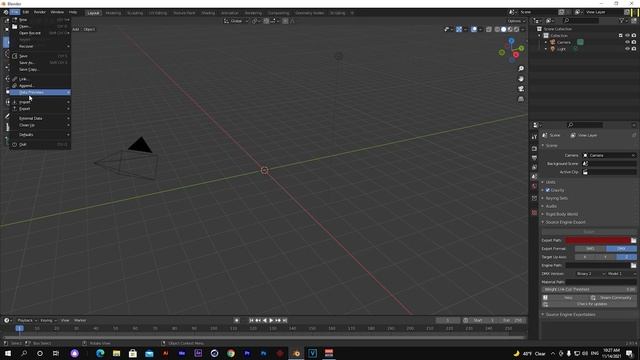The image size is (640, 360).
Task: Expand the Recover submenu
Action: point(40,46)
